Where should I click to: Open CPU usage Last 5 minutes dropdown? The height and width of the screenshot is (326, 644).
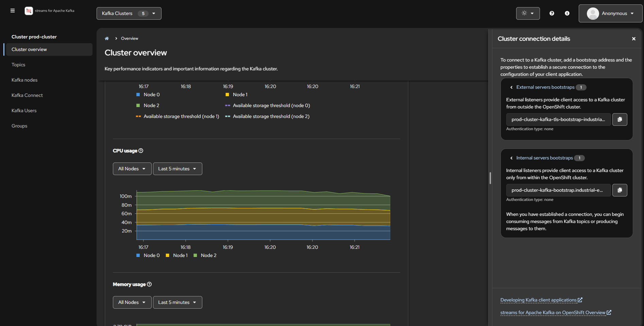pyautogui.click(x=177, y=169)
